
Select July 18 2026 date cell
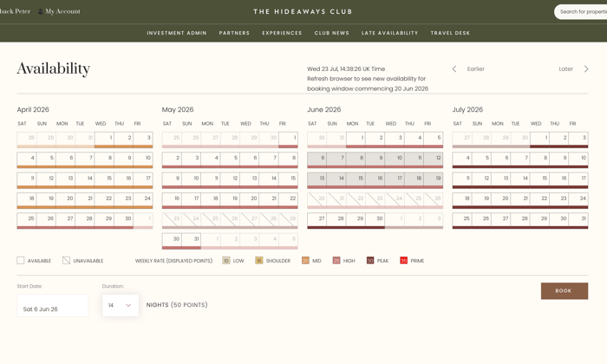pyautogui.click(x=462, y=199)
